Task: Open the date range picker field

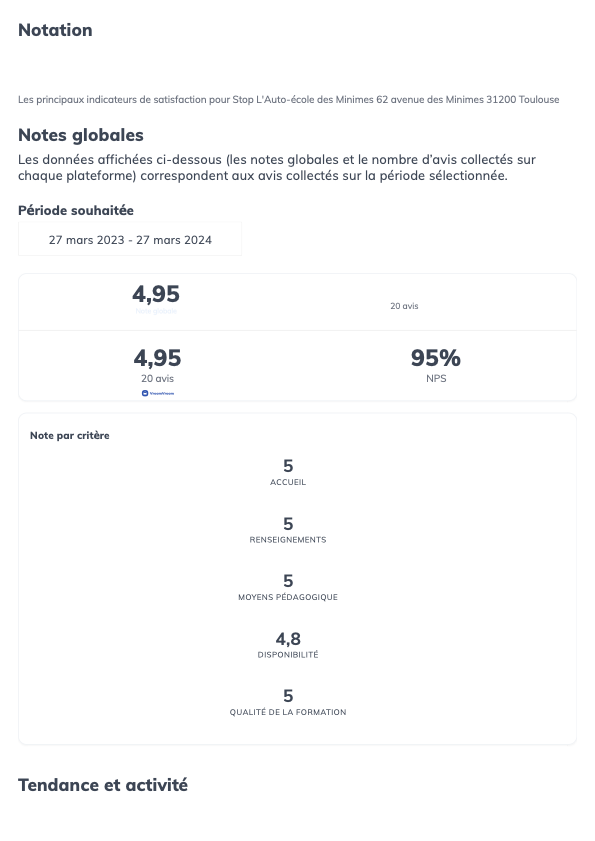Action: (130, 239)
